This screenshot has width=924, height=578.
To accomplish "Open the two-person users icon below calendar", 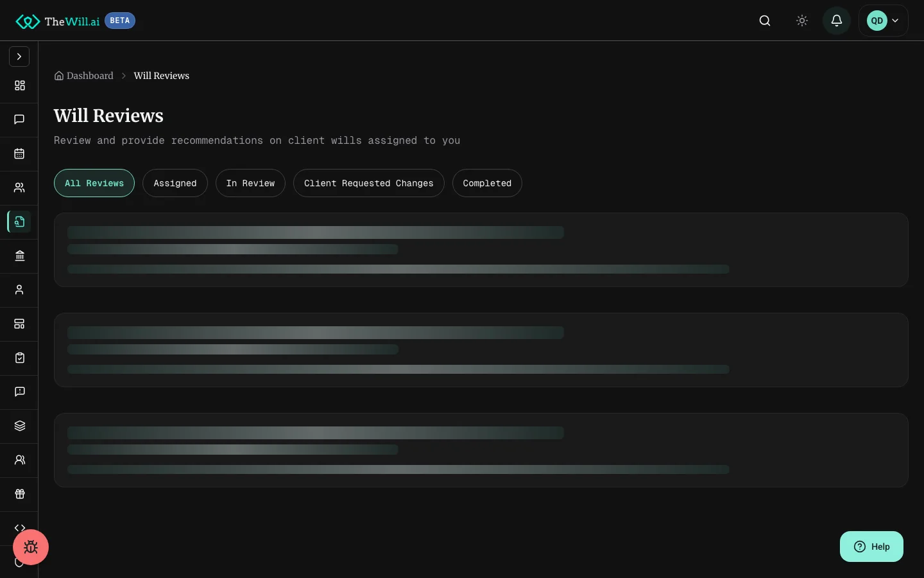I will pyautogui.click(x=19, y=188).
